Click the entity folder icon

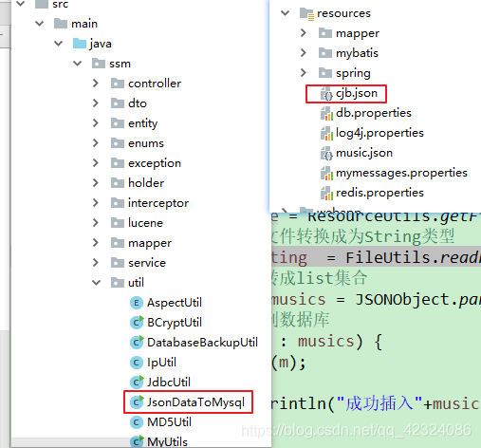pos(118,123)
